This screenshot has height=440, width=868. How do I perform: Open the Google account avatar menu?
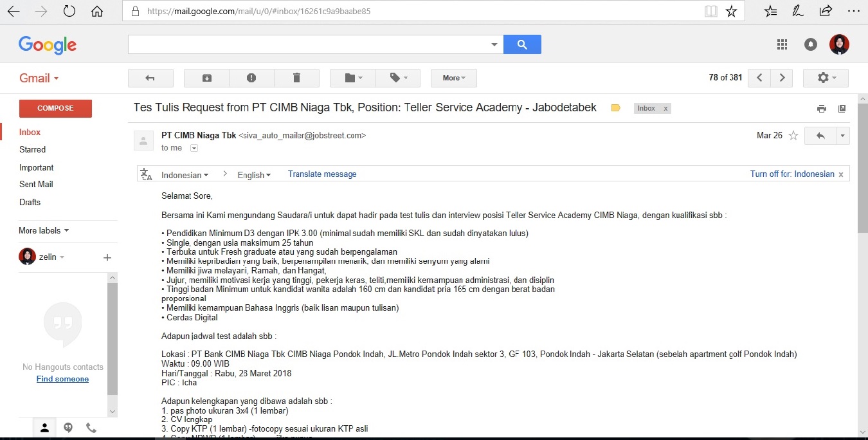point(839,44)
